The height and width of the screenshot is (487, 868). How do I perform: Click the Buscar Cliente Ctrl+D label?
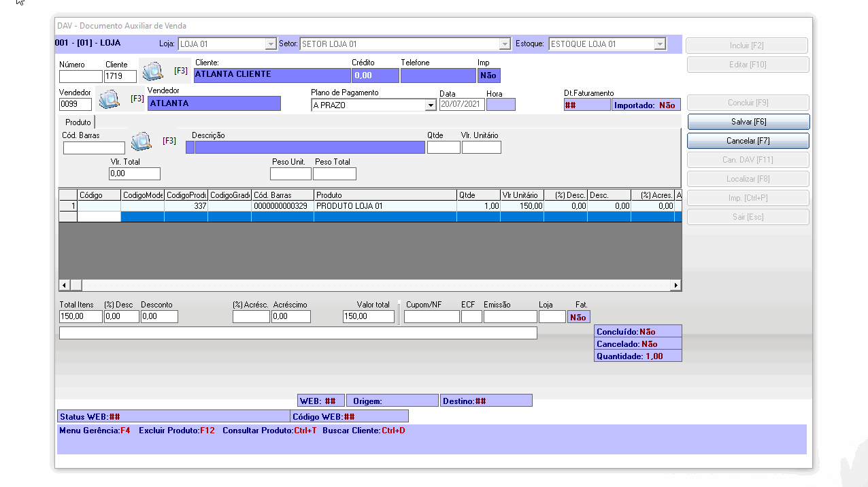tap(364, 431)
